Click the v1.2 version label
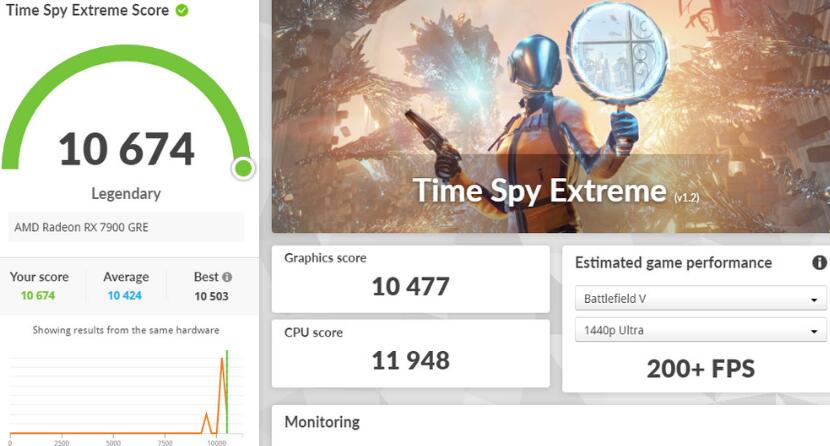This screenshot has height=446, width=830. click(686, 198)
